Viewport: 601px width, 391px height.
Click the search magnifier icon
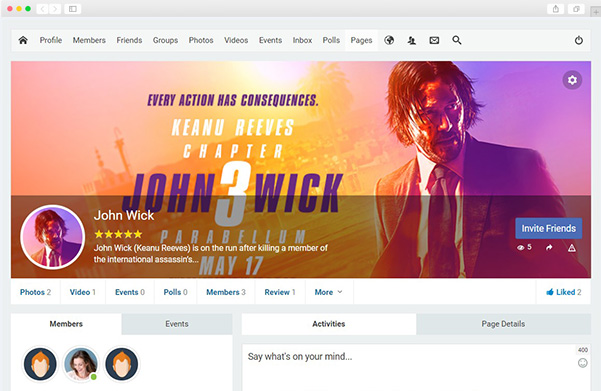click(x=456, y=40)
